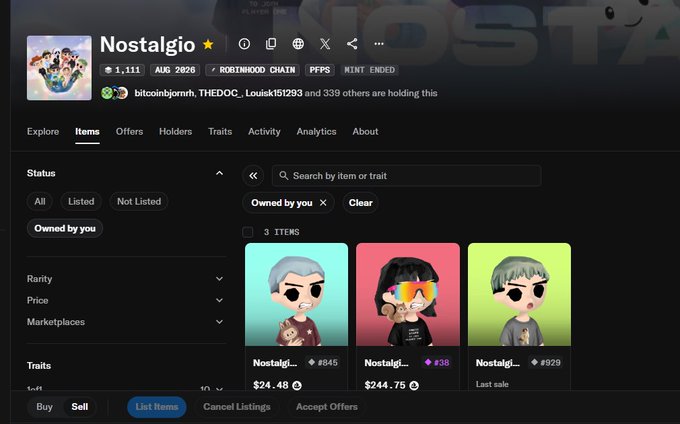The image size is (680, 424).
Task: Open the Activity tab
Action: 264,131
